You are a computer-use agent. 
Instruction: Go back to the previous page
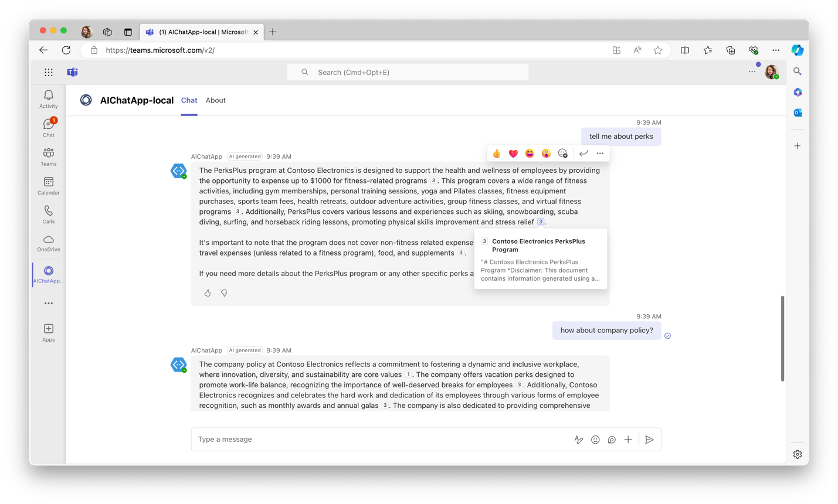click(43, 50)
